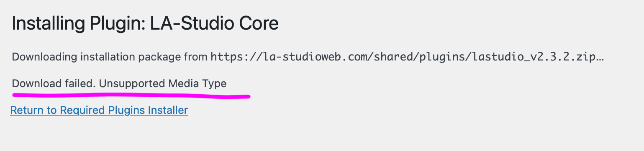Image resolution: width=644 pixels, height=151 pixels.
Task: Click the ellipsis after the zip filename
Action: [599, 59]
